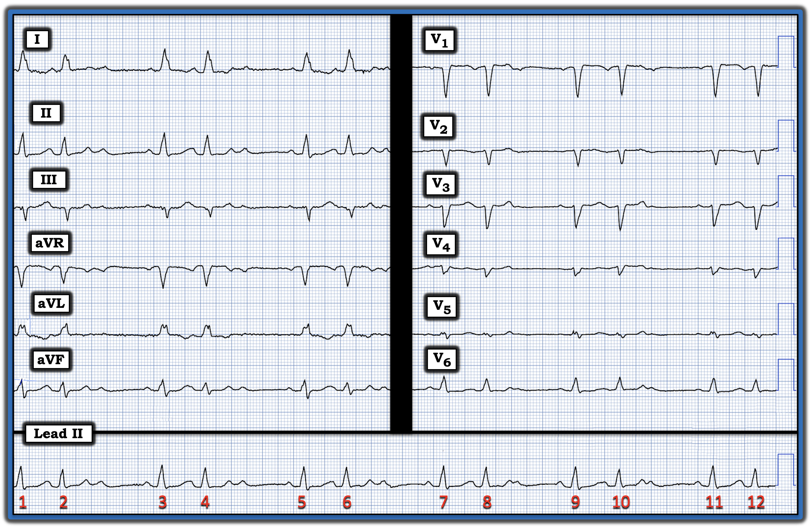Click red beat number 5
Image resolution: width=812 pixels, height=528 pixels.
(x=302, y=502)
